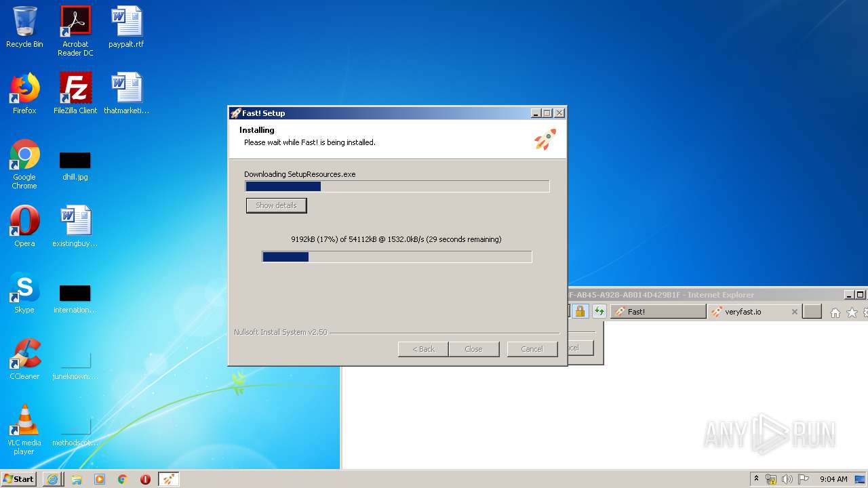
Task: Select the methodscot... desktop file
Action: [75, 431]
